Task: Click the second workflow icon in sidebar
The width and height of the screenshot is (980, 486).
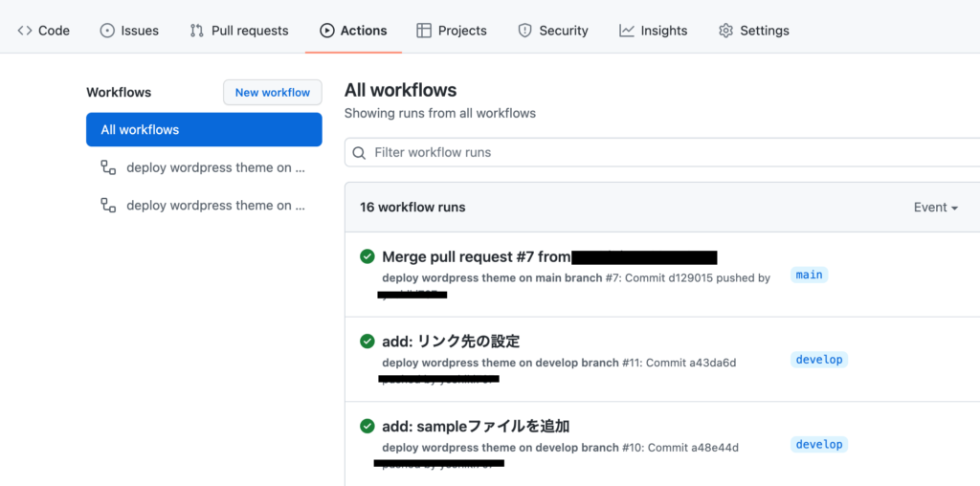Action: (108, 206)
